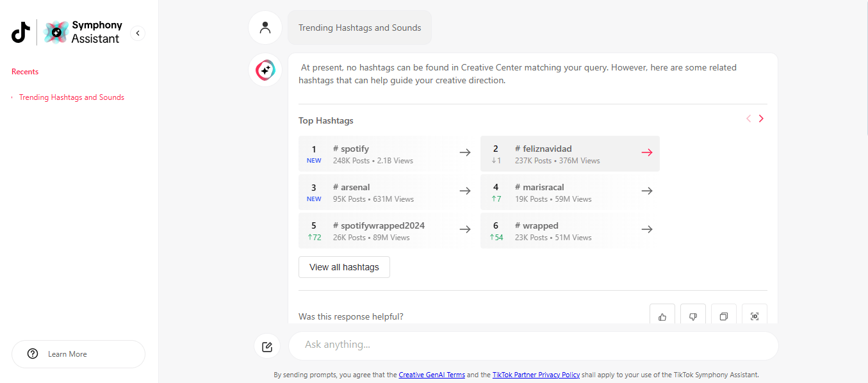The height and width of the screenshot is (383, 868).
Task: Click the TikTok logo icon
Action: [x=20, y=32]
